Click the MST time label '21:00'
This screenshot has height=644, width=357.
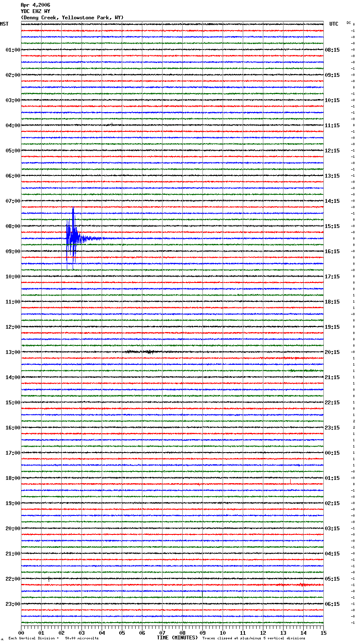(x=13, y=554)
